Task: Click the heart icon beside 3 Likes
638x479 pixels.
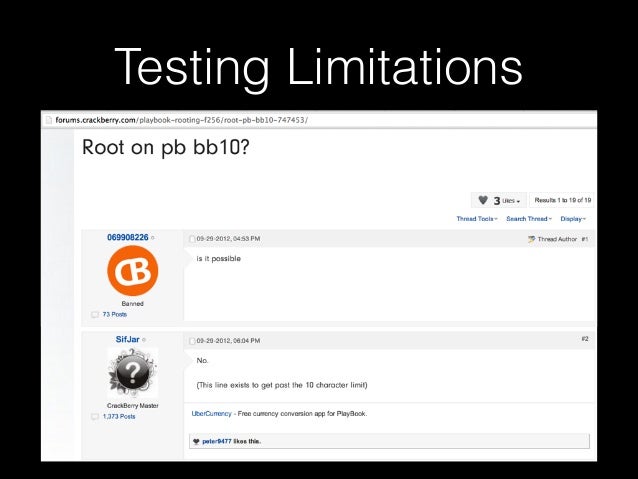Action: pyautogui.click(x=483, y=200)
